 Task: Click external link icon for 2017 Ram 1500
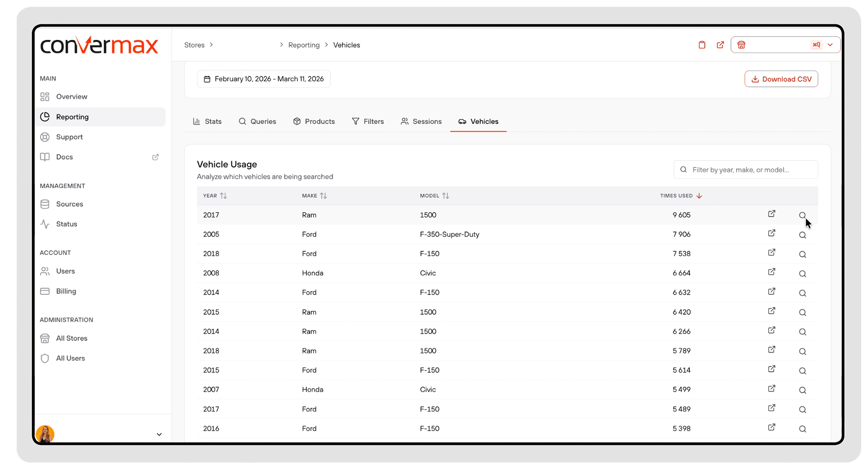click(x=772, y=214)
